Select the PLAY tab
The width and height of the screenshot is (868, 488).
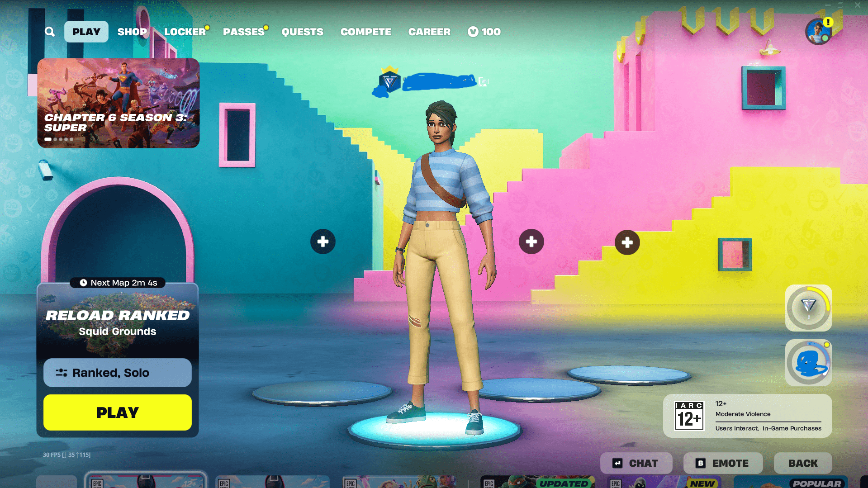[x=86, y=32]
